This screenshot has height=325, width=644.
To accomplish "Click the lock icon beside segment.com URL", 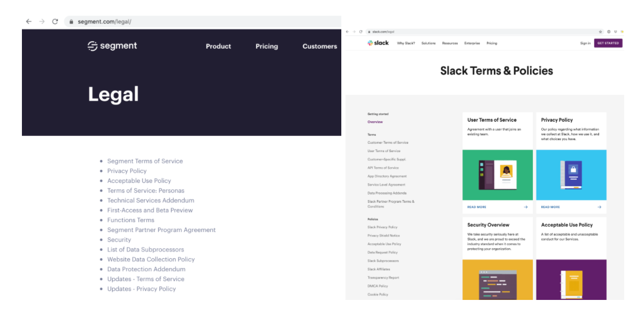I will 71,21.
